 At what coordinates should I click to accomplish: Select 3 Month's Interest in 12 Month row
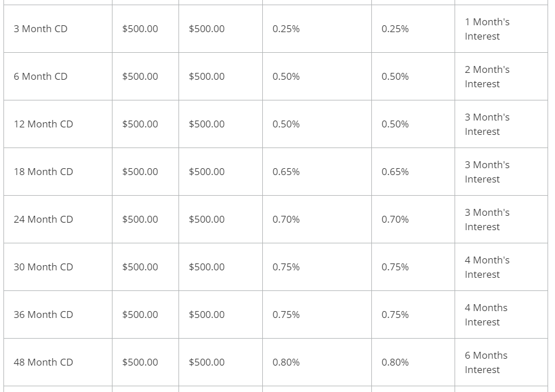coord(487,125)
